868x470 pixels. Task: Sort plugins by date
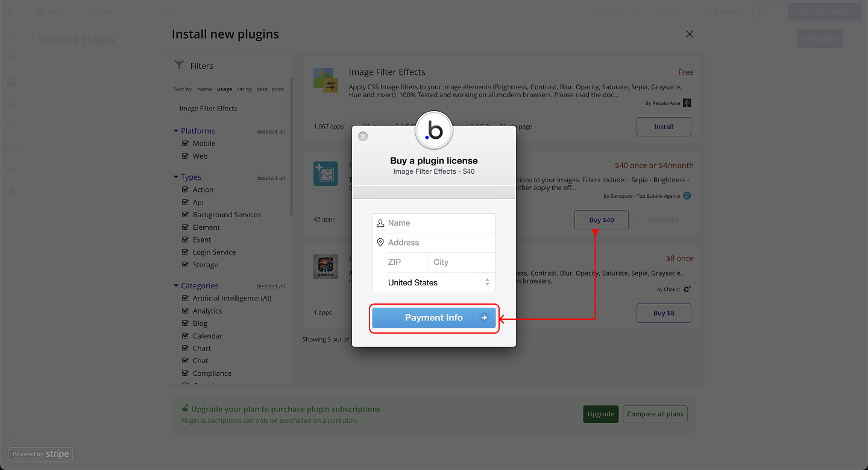coord(262,89)
